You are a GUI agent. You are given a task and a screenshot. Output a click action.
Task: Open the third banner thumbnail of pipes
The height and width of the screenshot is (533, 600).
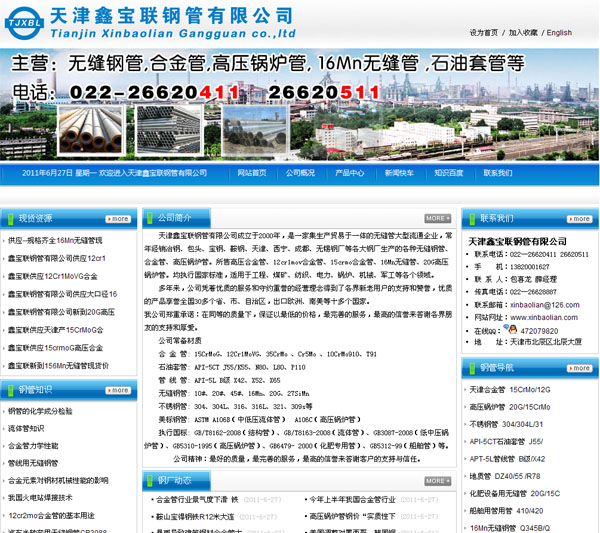254,130
